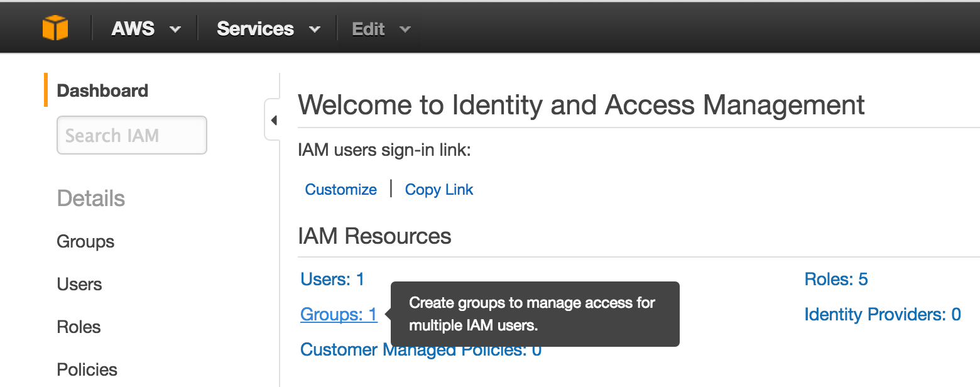The height and width of the screenshot is (387, 980).
Task: Go to Groups in the sidebar
Action: 85,242
